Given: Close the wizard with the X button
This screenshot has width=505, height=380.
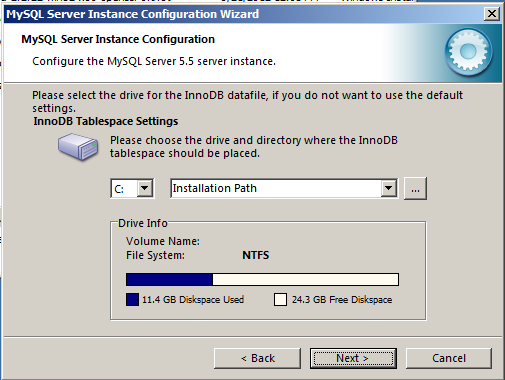Looking at the screenshot, I should [492, 14].
